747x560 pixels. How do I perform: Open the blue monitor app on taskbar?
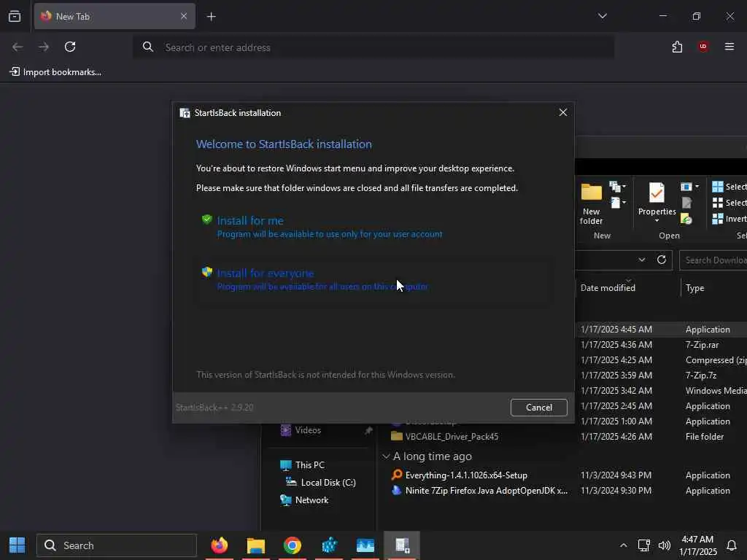pyautogui.click(x=365, y=545)
